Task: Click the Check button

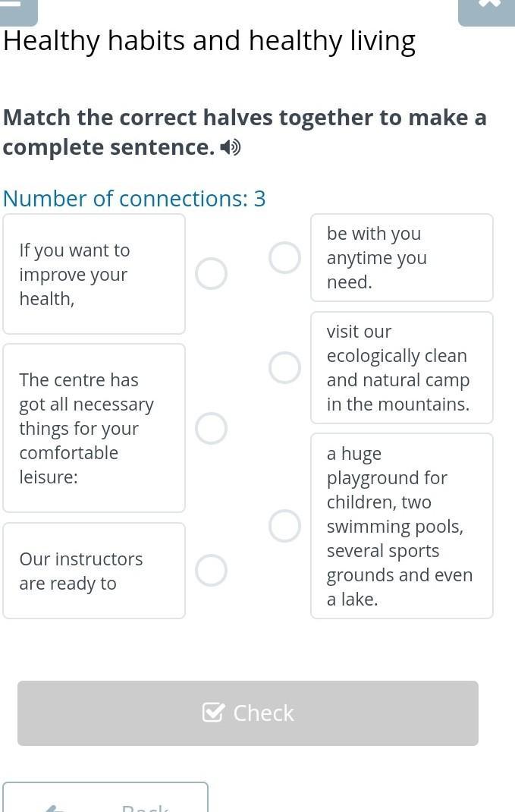Action: click(248, 713)
